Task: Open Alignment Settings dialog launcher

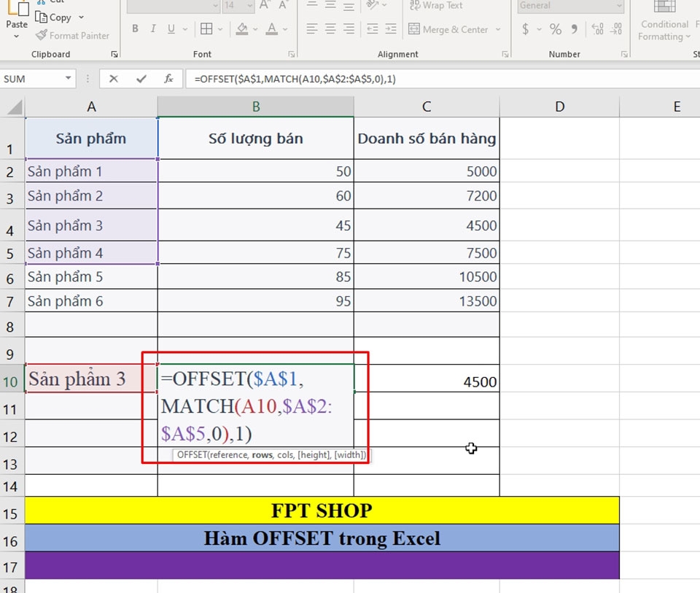Action: click(x=505, y=55)
